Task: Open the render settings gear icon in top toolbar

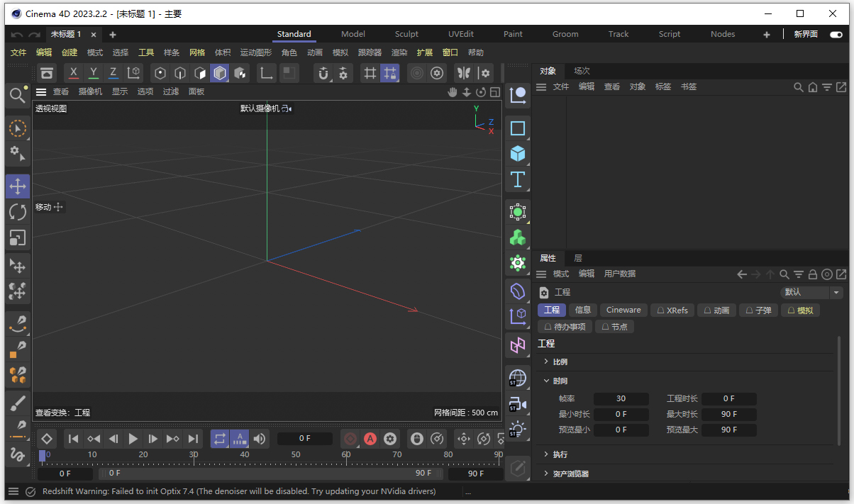Action: pos(436,72)
